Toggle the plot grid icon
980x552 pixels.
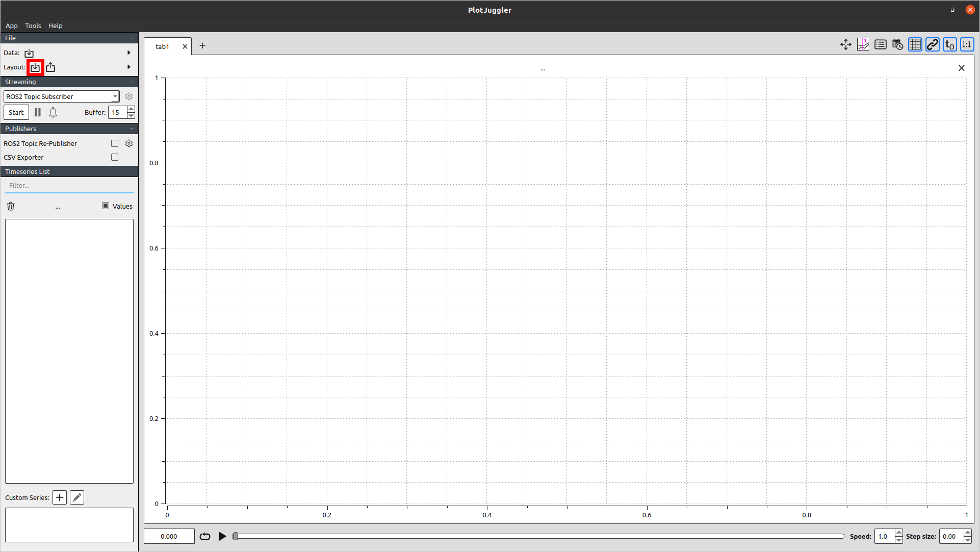coord(915,45)
